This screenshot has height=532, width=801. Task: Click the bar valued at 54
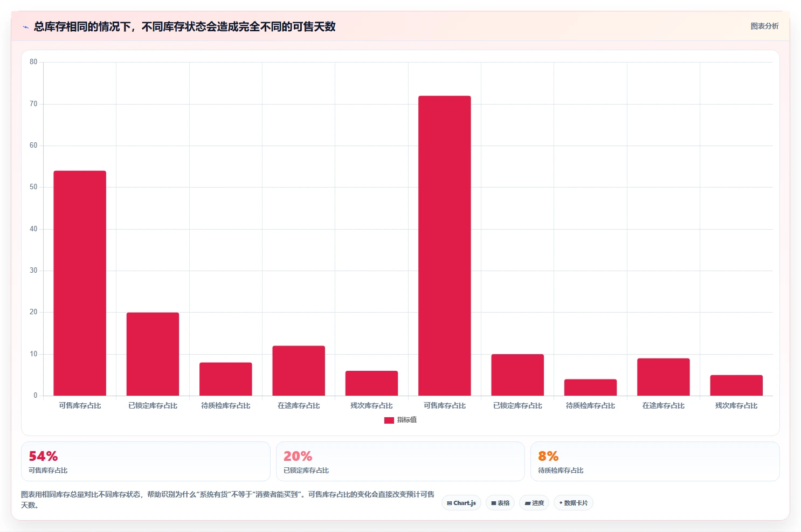click(x=80, y=283)
